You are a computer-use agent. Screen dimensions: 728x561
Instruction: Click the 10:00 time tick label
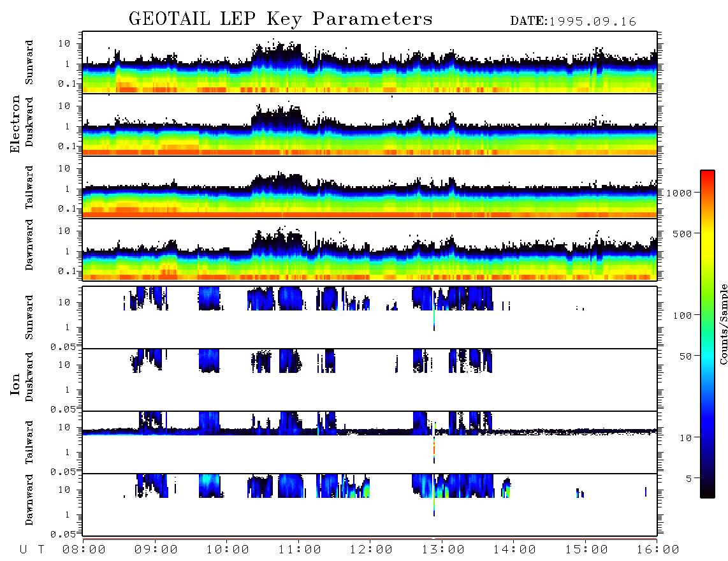coord(228,550)
